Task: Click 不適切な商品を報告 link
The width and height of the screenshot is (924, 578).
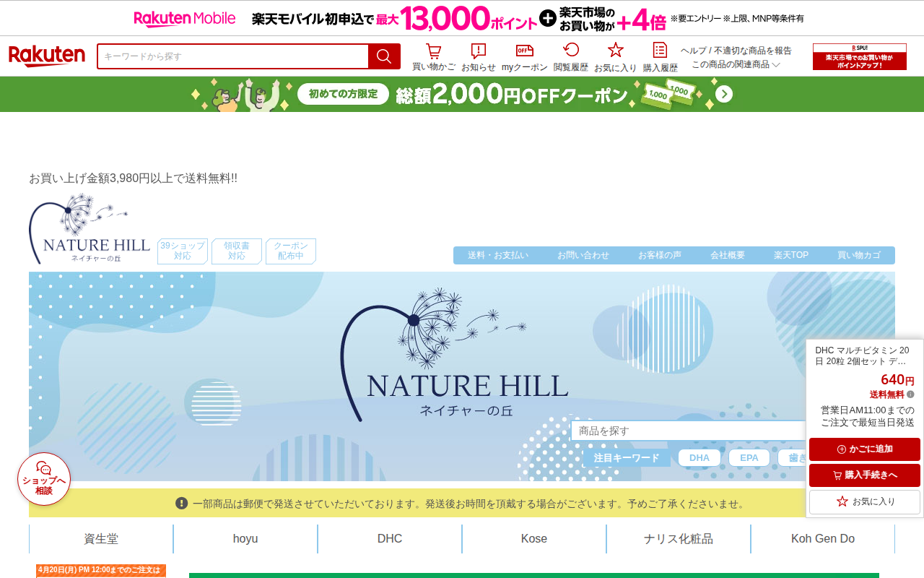Action: point(753,51)
